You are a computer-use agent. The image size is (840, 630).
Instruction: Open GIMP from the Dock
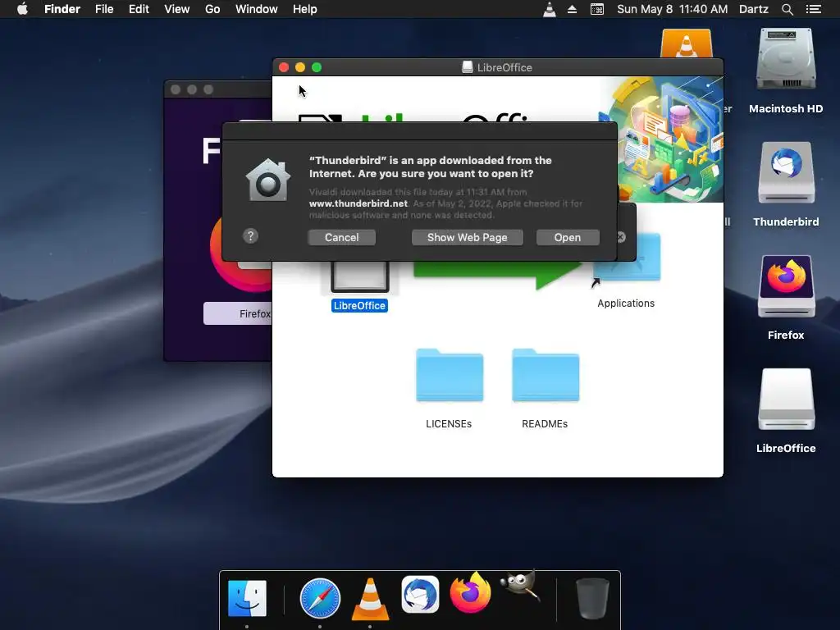[519, 586]
